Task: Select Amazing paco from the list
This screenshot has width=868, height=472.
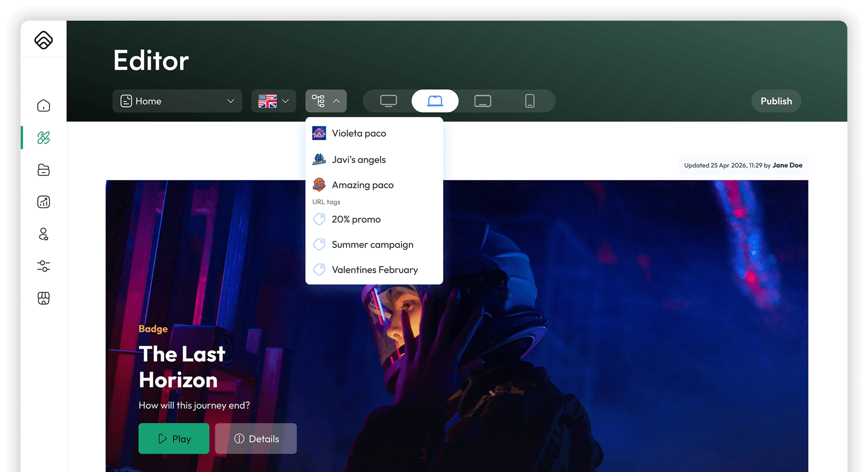Action: click(374, 185)
